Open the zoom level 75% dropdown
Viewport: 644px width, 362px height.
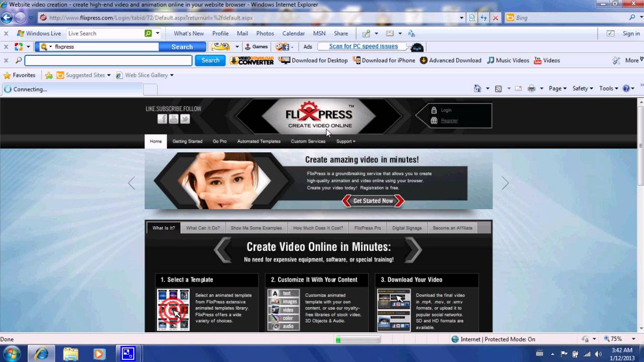click(633, 339)
